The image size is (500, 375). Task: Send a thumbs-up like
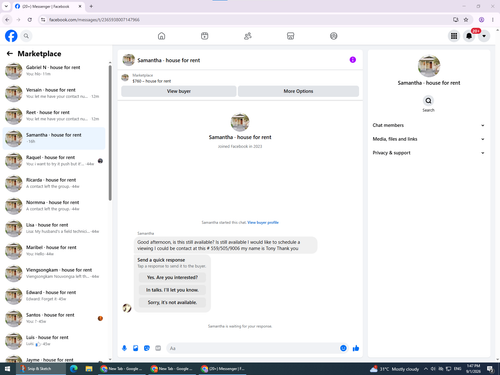tap(356, 348)
